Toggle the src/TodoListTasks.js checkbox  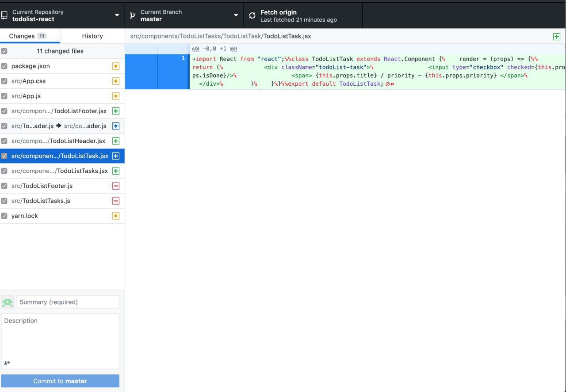click(x=4, y=201)
